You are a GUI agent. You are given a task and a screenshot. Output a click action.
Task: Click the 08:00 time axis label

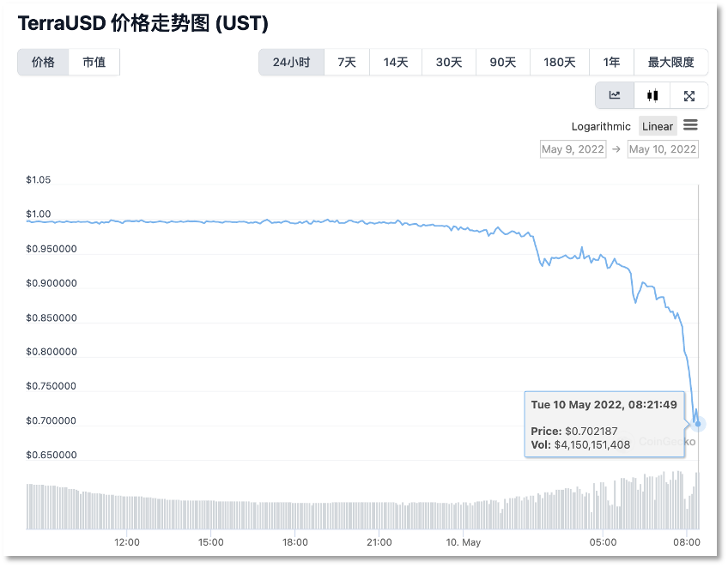pos(687,542)
